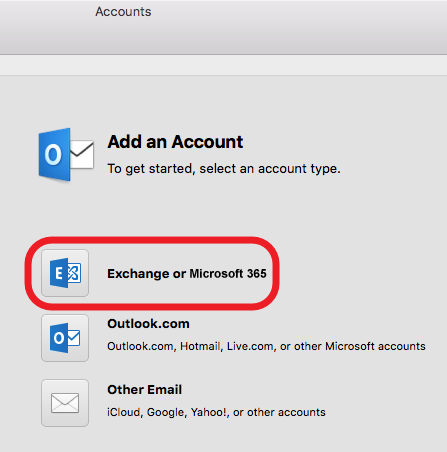Click 'To get started' instruction text
This screenshot has height=452, width=447.
[224, 169]
